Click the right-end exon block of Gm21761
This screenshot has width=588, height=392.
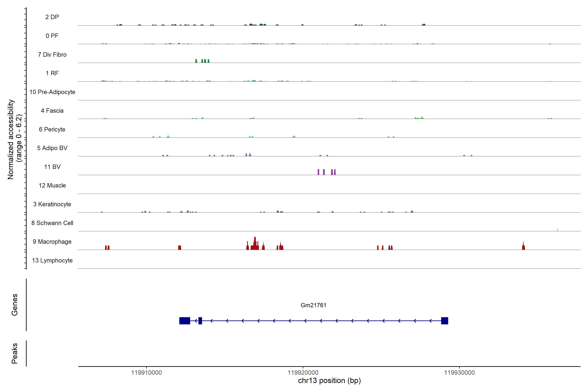(x=444, y=321)
